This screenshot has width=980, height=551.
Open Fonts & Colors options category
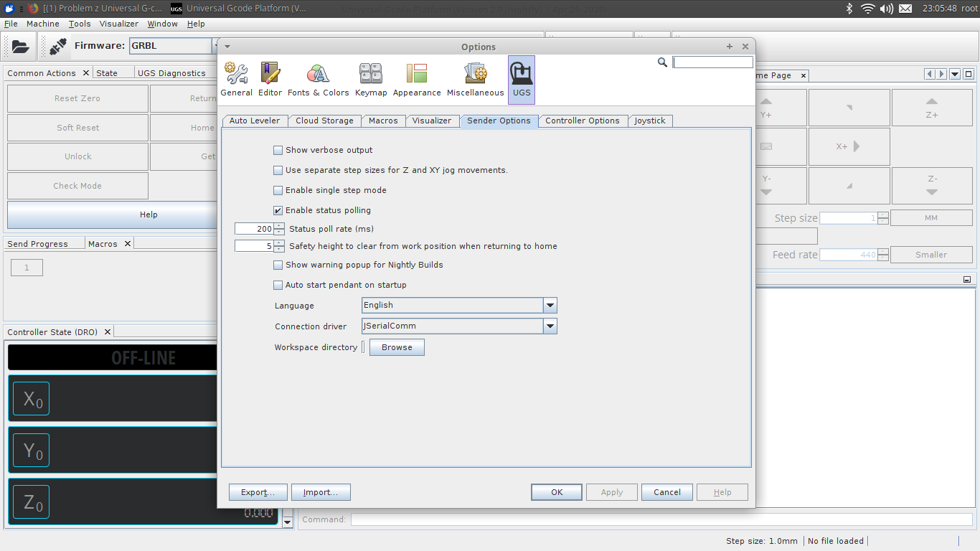(x=318, y=80)
